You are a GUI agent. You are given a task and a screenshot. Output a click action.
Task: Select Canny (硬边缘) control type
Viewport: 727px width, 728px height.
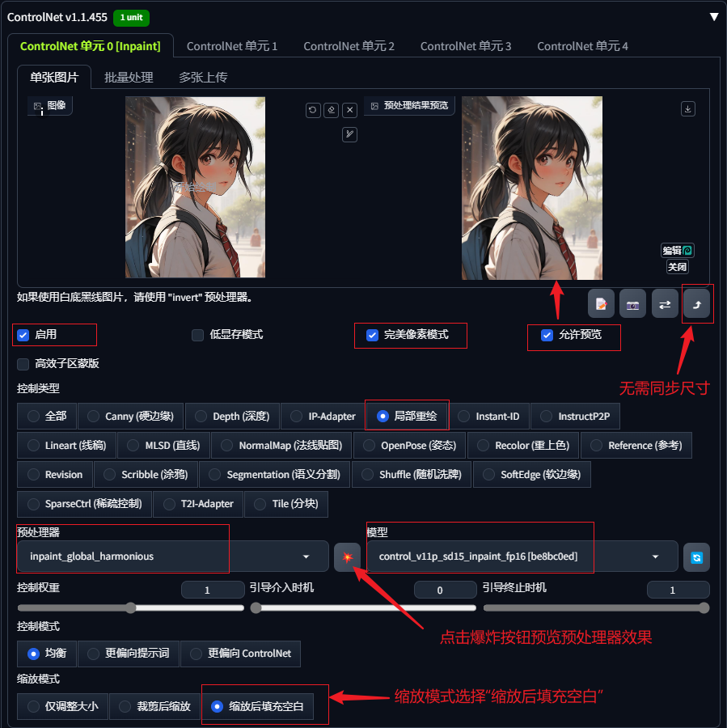[130, 416]
